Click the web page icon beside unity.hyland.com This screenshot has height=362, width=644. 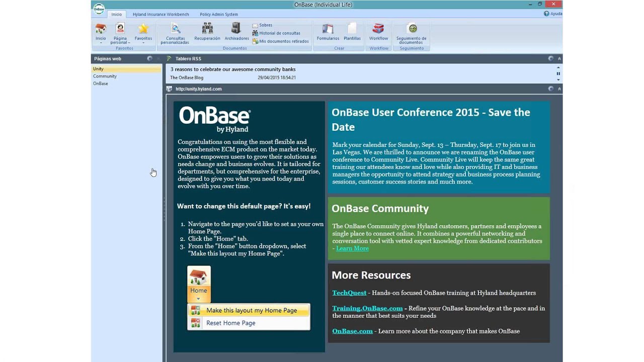169,88
